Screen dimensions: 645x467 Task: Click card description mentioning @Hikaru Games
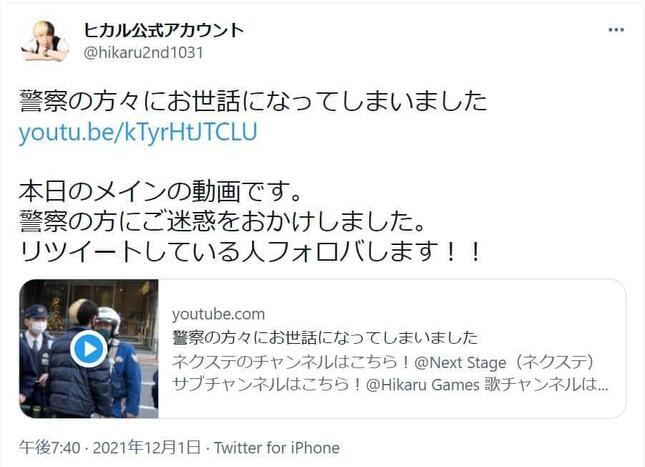coord(390,385)
